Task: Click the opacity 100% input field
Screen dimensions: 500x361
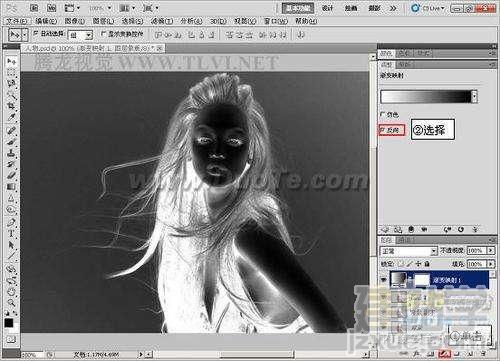Action: click(476, 250)
